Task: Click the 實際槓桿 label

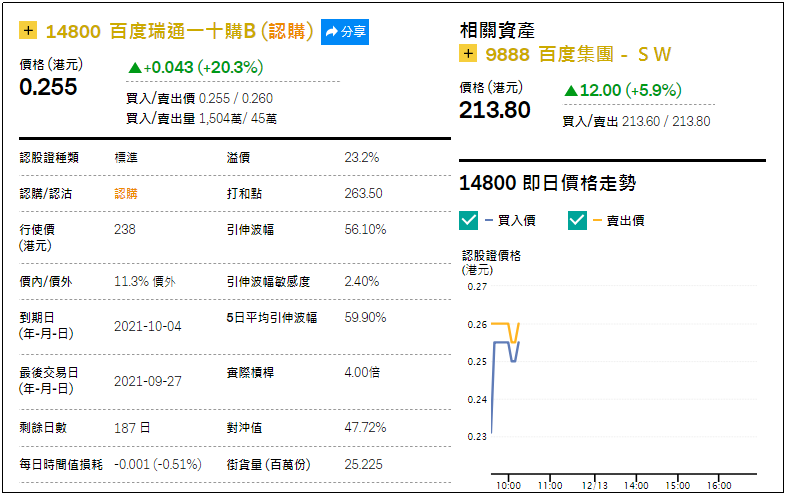Action: click(x=250, y=373)
